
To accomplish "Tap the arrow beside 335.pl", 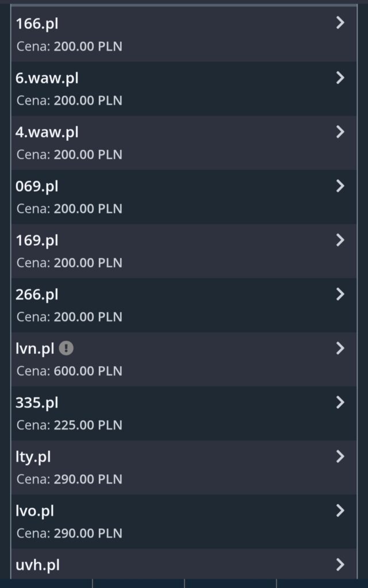I will click(340, 402).
